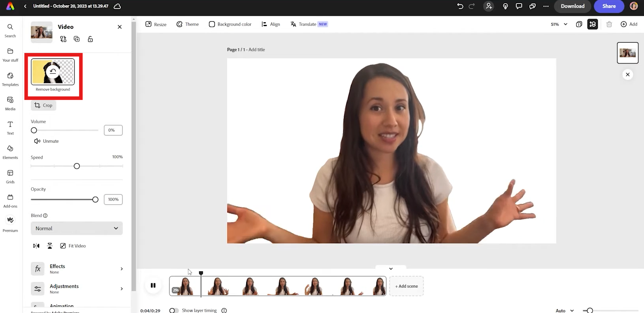The image size is (644, 313).
Task: Open the Blend mode Normal dropdown
Action: click(x=77, y=228)
